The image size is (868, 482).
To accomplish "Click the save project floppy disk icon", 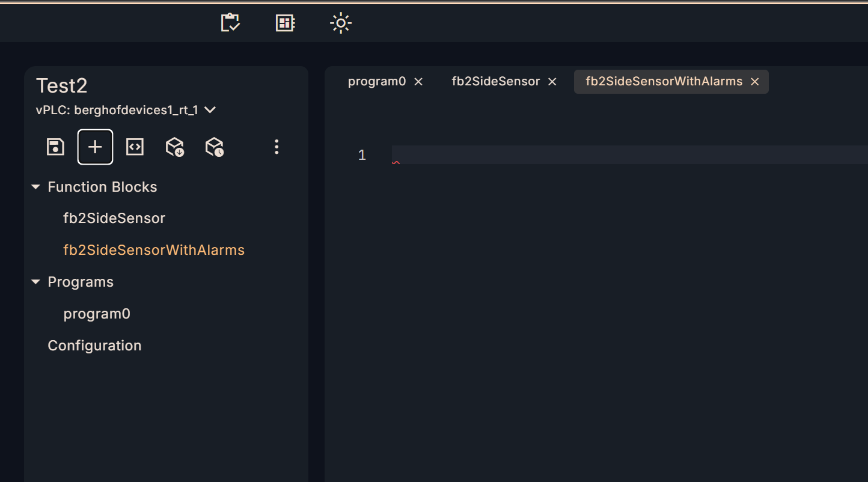I will 55,147.
